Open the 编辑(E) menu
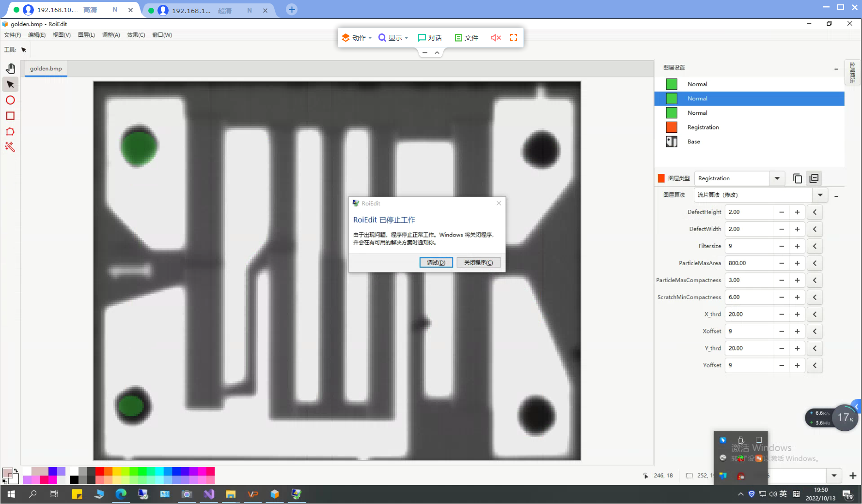Viewport: 862px width, 504px height. pos(37,35)
